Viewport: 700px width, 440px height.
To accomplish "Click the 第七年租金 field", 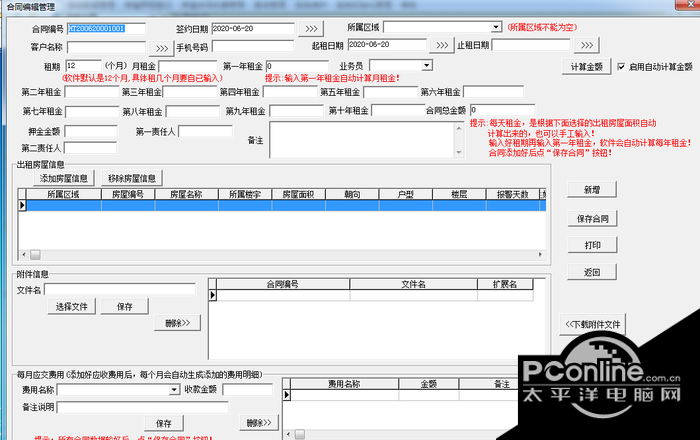I will (92, 111).
